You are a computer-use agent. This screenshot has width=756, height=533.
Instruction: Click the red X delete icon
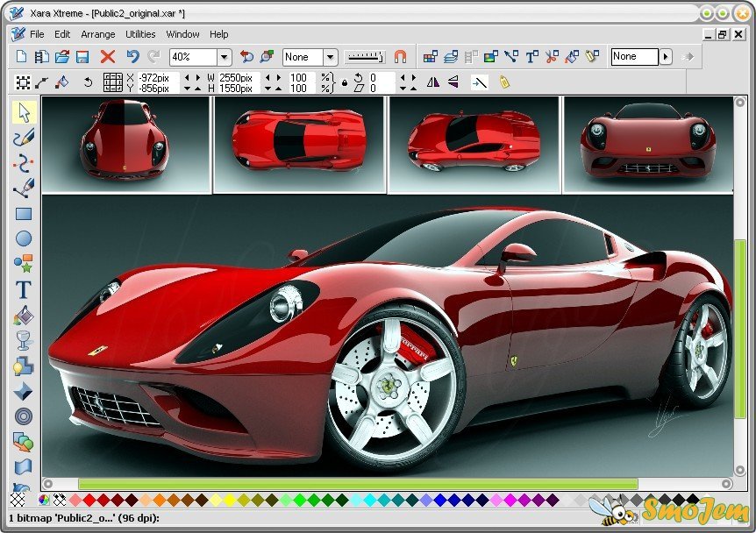(108, 57)
